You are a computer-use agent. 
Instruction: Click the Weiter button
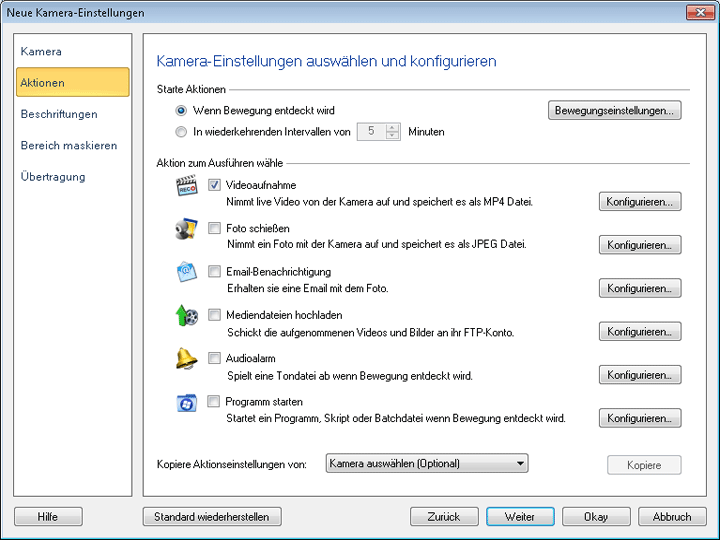pos(519,517)
